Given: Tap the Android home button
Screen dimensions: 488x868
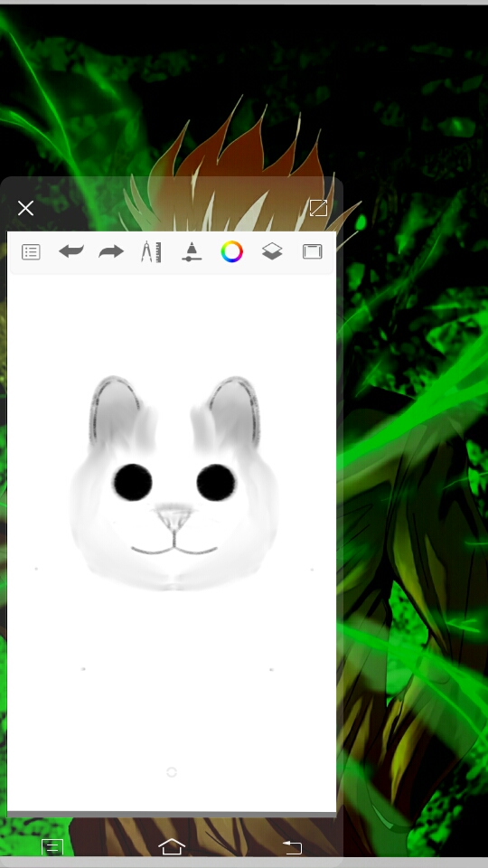Looking at the screenshot, I should pos(172,846).
